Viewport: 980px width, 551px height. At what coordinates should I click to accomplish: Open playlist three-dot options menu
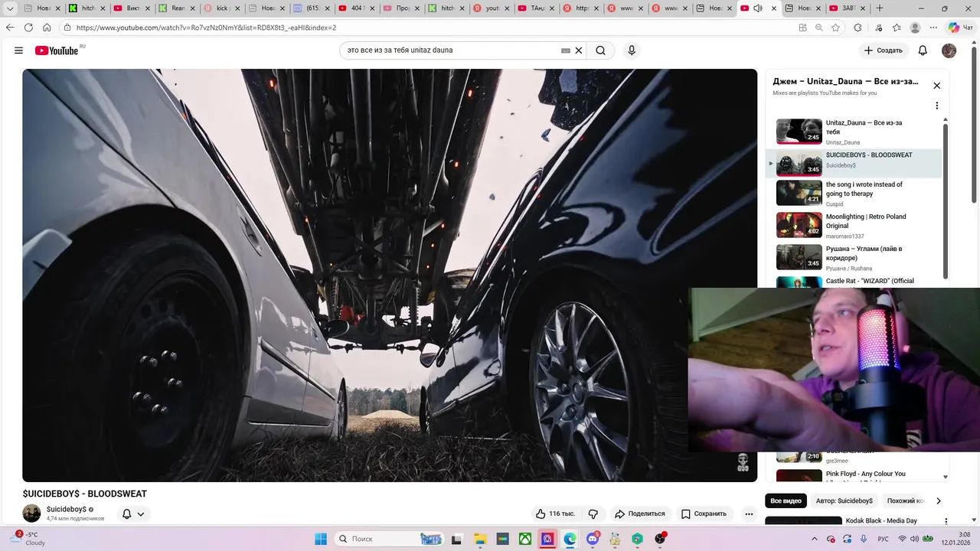936,106
